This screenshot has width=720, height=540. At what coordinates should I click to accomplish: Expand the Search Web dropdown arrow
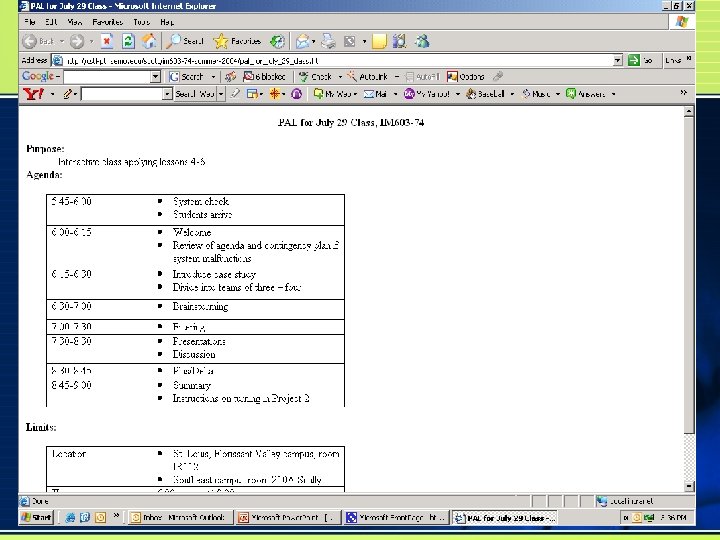tap(221, 94)
